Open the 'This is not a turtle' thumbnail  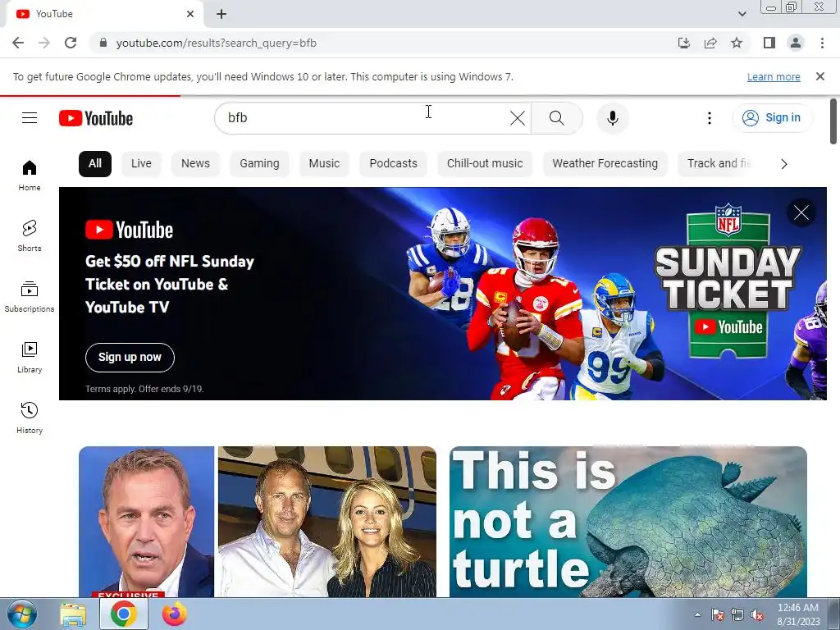pyautogui.click(x=628, y=522)
